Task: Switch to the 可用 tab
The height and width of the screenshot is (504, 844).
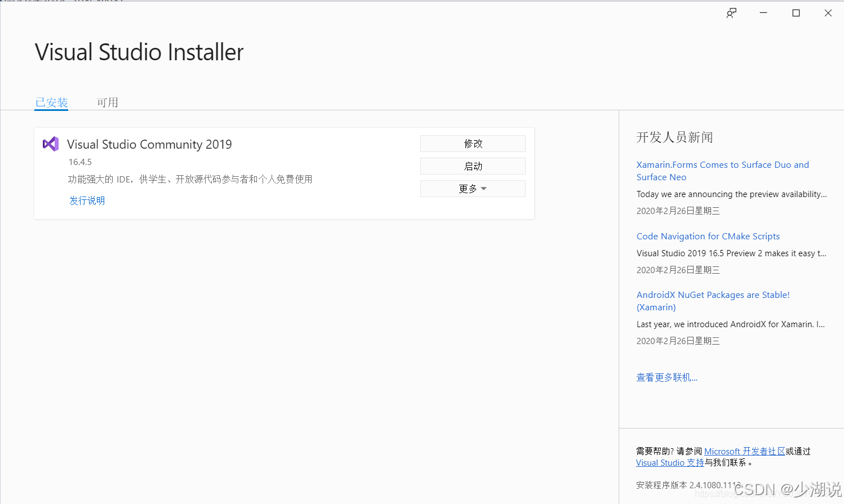Action: click(108, 102)
